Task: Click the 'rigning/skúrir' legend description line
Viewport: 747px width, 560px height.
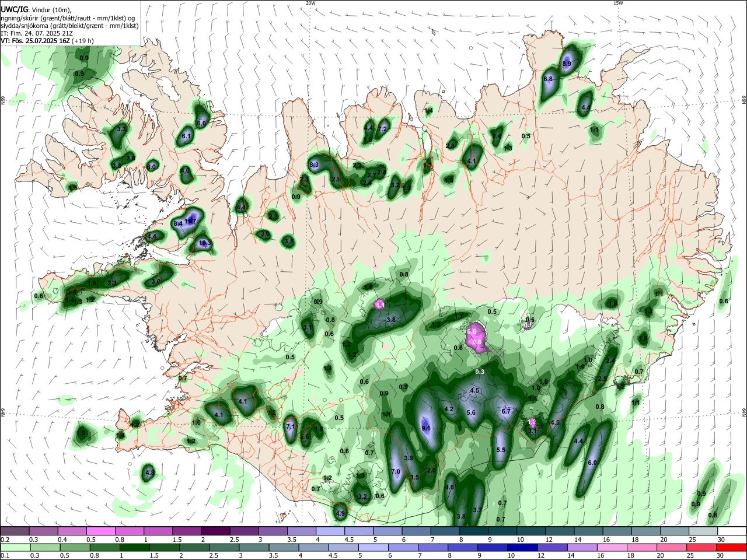Action: click(x=68, y=18)
